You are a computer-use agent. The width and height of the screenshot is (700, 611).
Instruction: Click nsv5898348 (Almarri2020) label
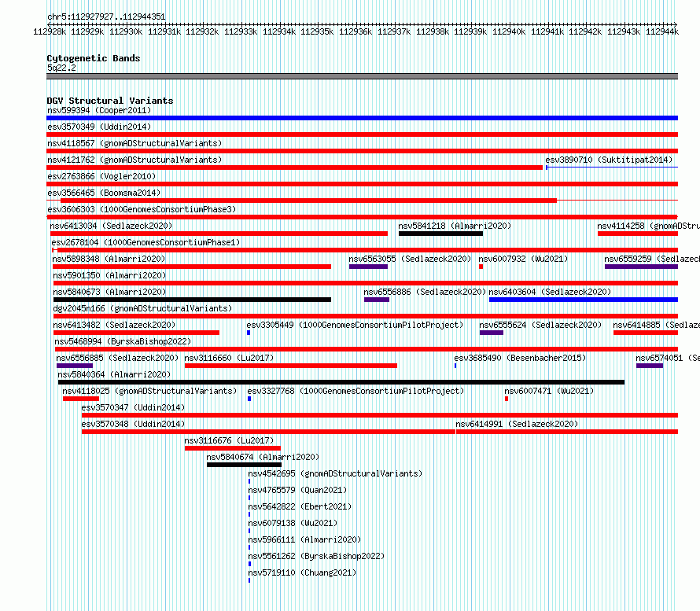click(109, 259)
